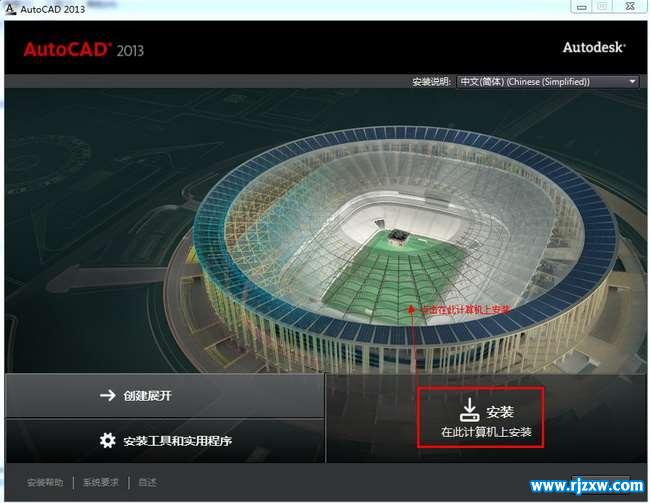
Task: Open the 系统要求 link
Action: (101, 482)
